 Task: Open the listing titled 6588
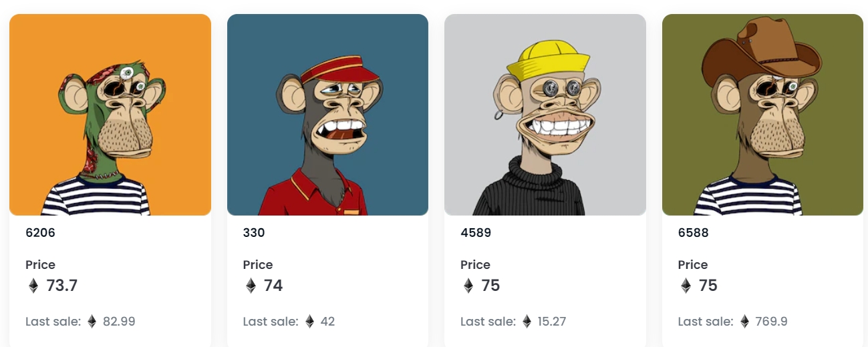[694, 233]
